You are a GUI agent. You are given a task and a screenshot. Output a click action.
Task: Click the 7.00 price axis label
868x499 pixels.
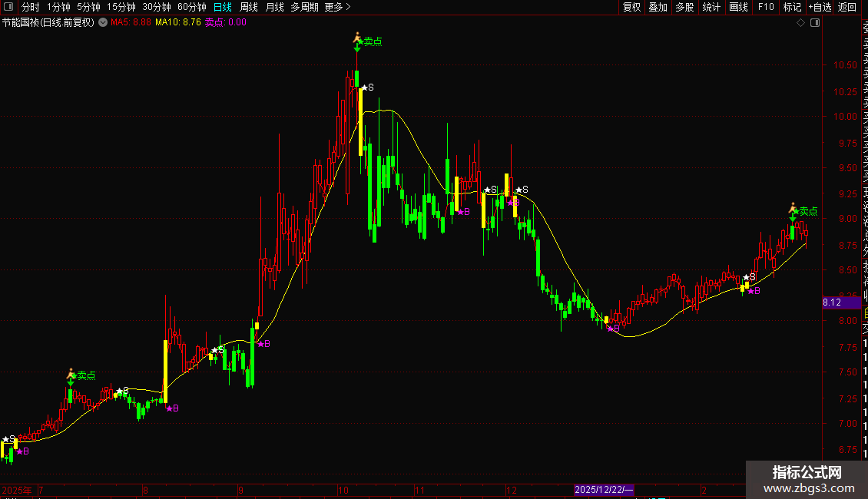(847, 423)
